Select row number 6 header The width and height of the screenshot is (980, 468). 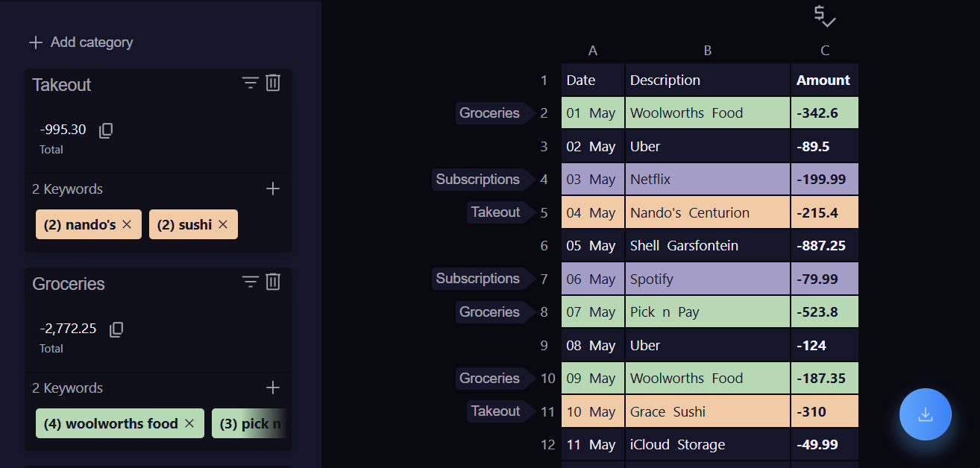click(x=544, y=246)
